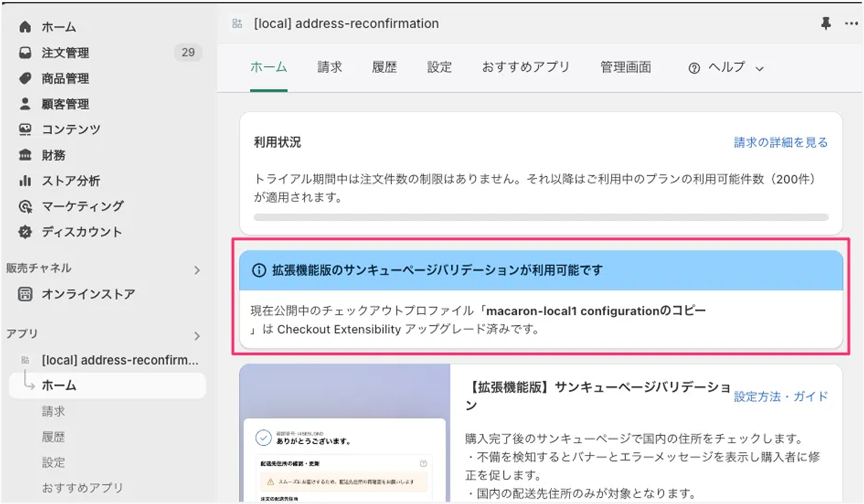Open the three-dot more options menu
Screen dimensions: 864x504
[x=851, y=23]
